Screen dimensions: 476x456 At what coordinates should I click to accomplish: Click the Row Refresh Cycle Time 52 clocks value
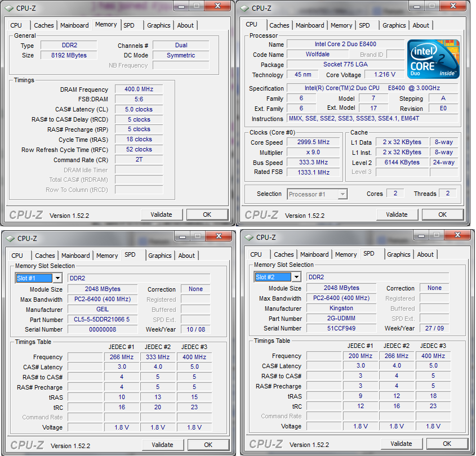139,150
